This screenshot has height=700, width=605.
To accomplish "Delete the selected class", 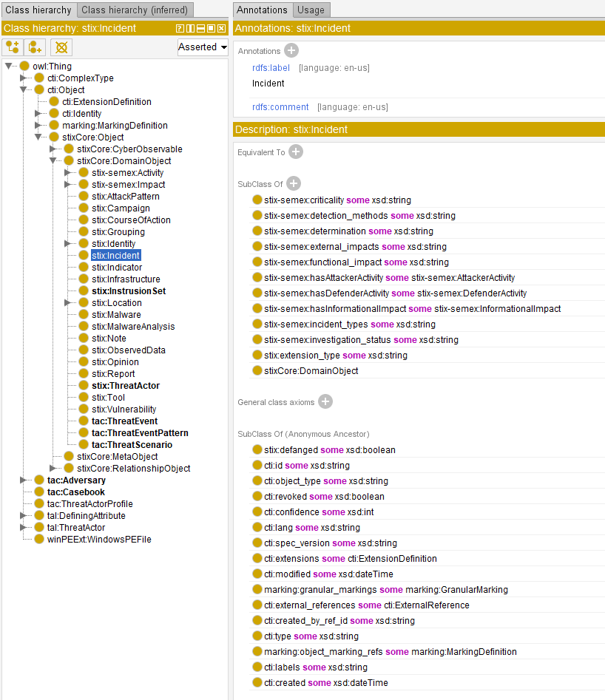I will [61, 47].
